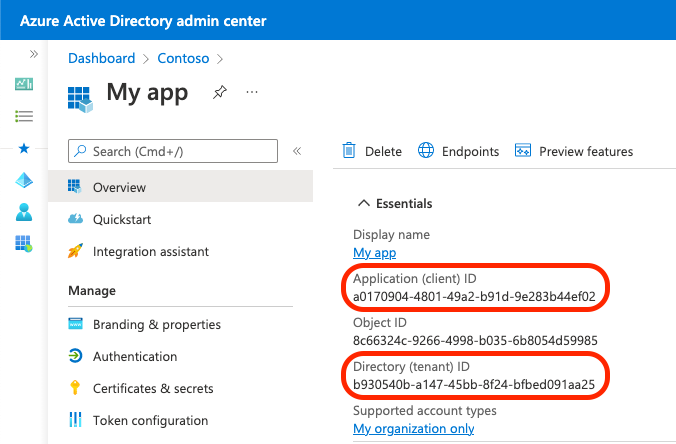Open Enterprise applications grid icon
This screenshot has width=676, height=444.
click(24, 243)
